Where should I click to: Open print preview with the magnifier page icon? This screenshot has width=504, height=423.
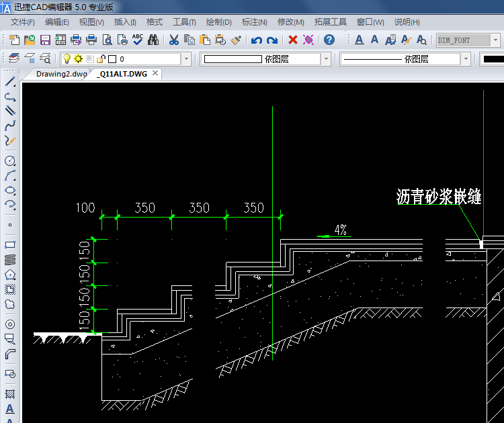107,40
